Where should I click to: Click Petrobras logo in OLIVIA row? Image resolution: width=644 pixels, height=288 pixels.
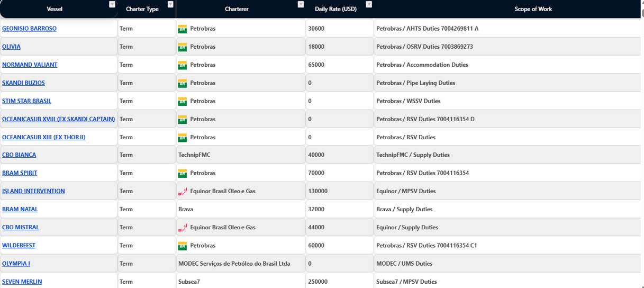pyautogui.click(x=183, y=47)
